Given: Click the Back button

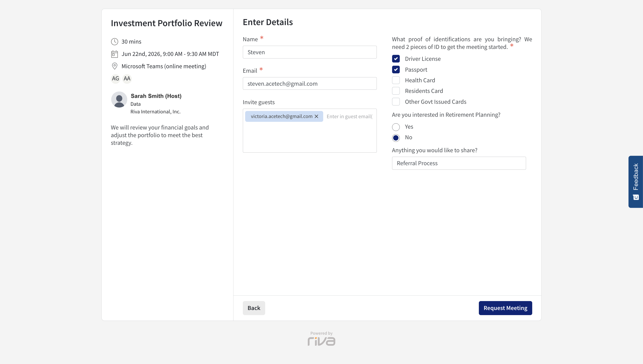Looking at the screenshot, I should pyautogui.click(x=254, y=308).
